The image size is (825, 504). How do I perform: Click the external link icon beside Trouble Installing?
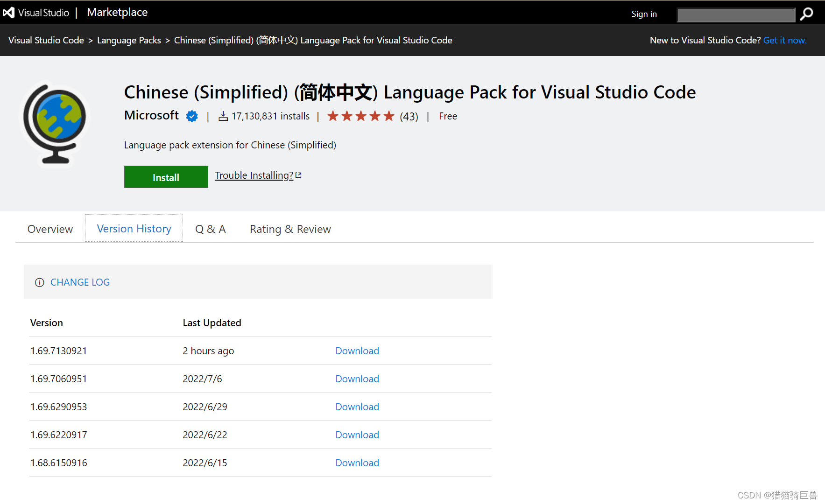tap(299, 175)
